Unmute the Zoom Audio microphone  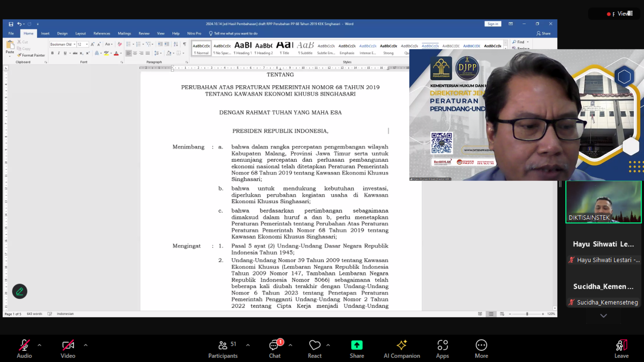tap(24, 349)
